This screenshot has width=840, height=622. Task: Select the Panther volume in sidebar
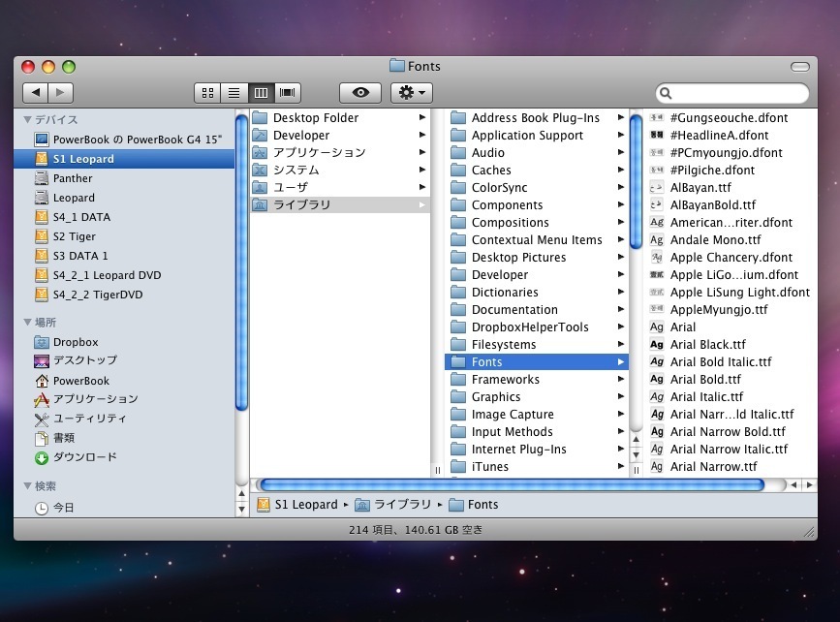tap(73, 178)
